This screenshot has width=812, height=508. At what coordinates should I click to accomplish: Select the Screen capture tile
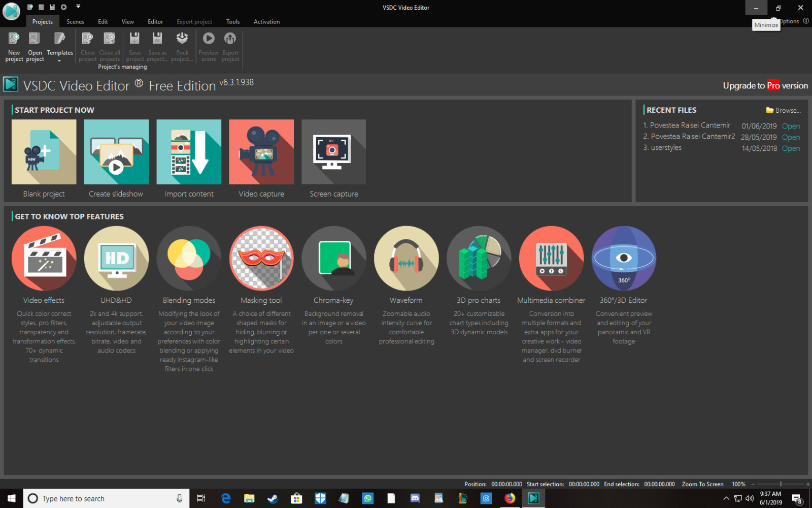(x=333, y=152)
